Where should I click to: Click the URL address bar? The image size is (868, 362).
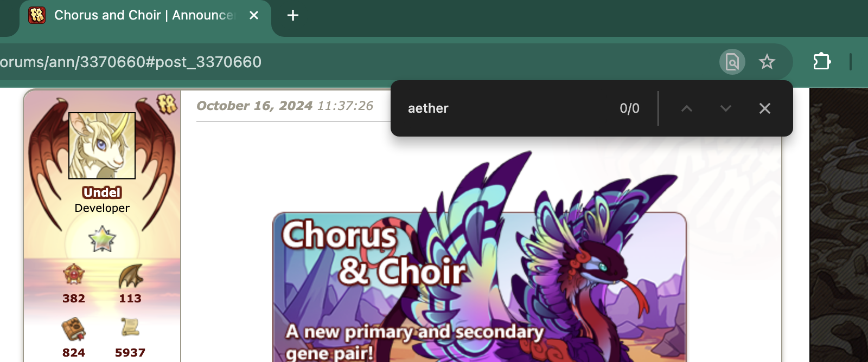coord(353,62)
